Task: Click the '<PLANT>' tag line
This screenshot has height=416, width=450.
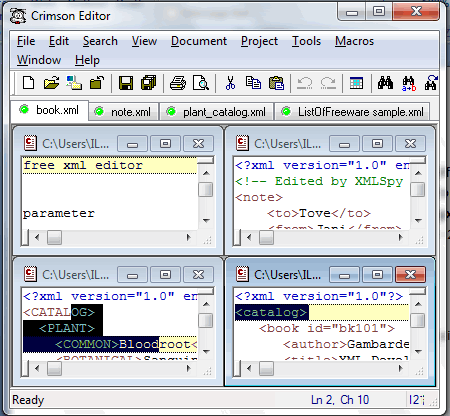Action: coord(67,328)
